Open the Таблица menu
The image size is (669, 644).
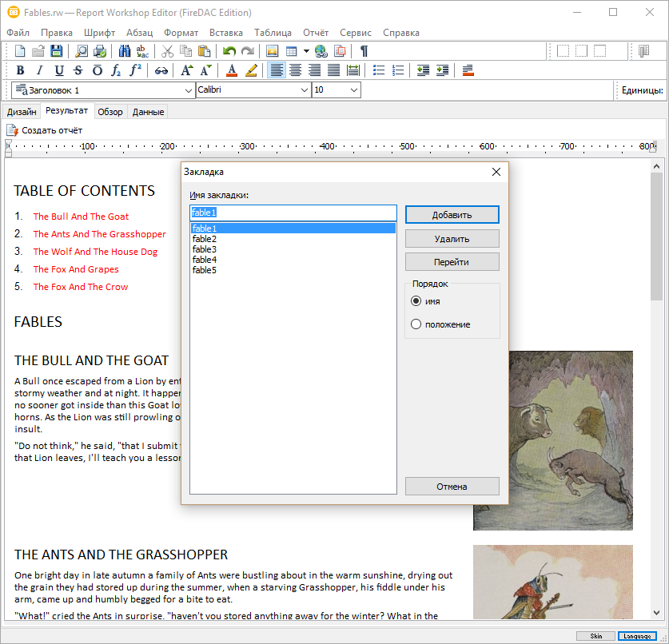pyautogui.click(x=273, y=33)
